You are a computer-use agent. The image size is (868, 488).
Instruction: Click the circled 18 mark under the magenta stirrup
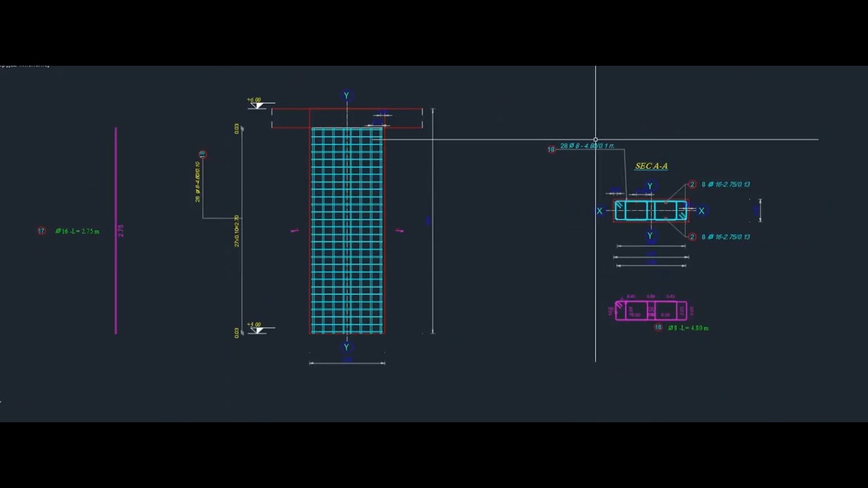[658, 327]
